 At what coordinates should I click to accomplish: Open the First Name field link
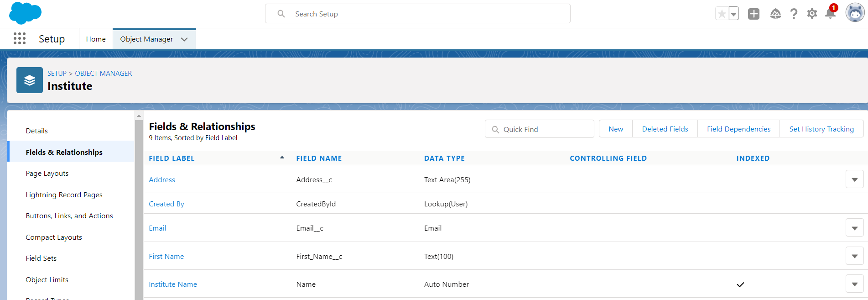(x=166, y=257)
